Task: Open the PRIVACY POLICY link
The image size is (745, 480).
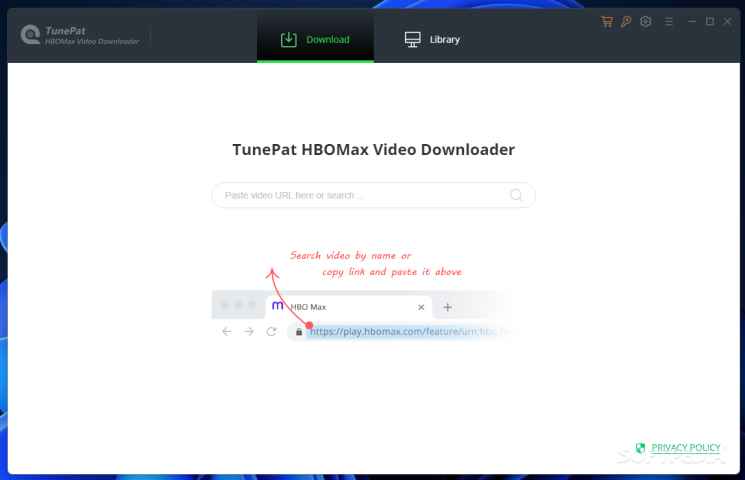Action: tap(685, 448)
